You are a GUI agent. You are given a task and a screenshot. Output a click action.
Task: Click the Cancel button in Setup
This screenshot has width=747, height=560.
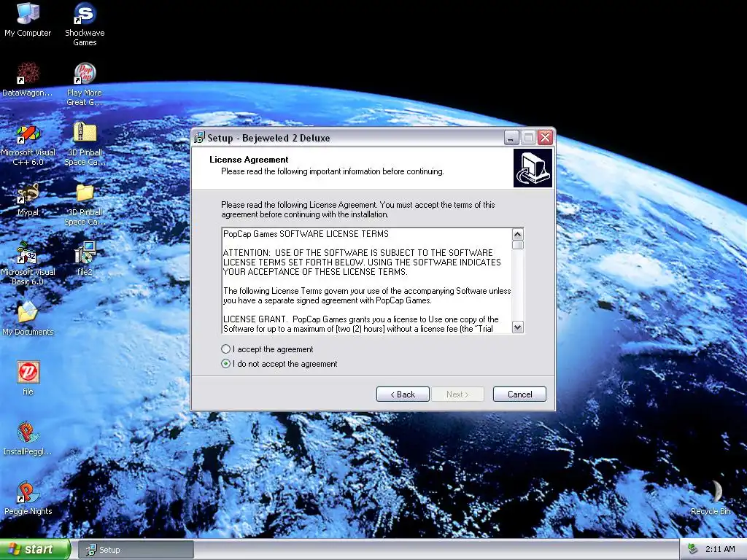pyautogui.click(x=519, y=394)
